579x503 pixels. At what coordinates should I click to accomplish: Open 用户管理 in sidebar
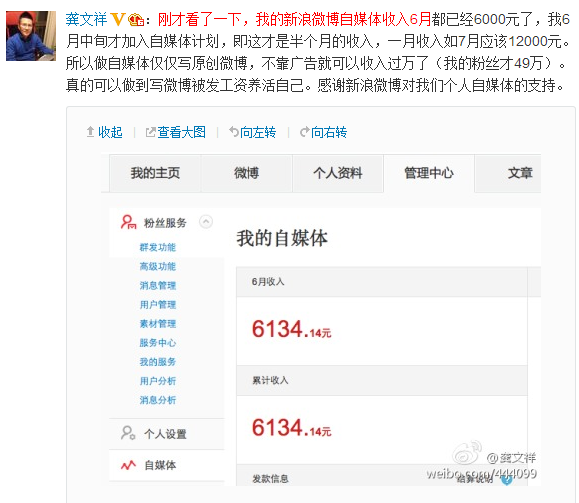coord(158,305)
